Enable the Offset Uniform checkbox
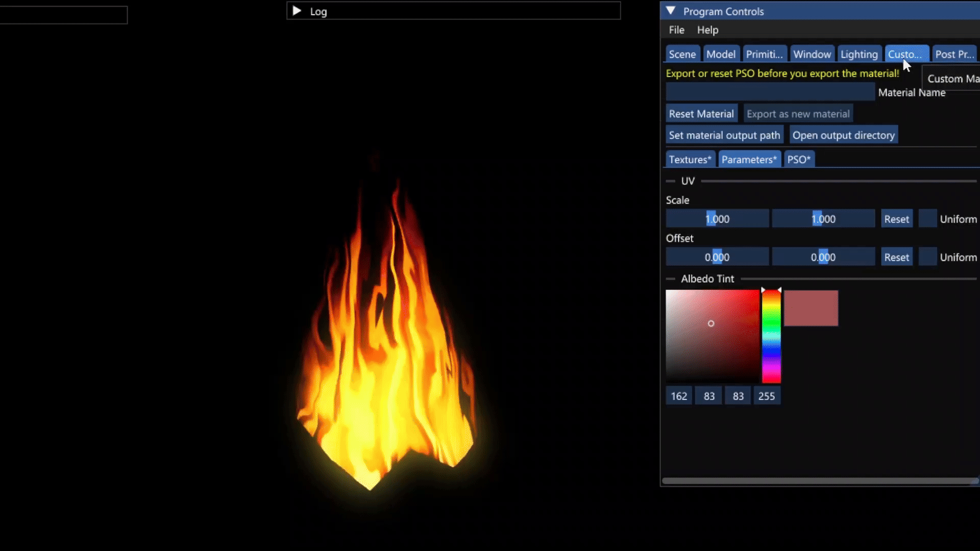This screenshot has height=551, width=980. [927, 257]
